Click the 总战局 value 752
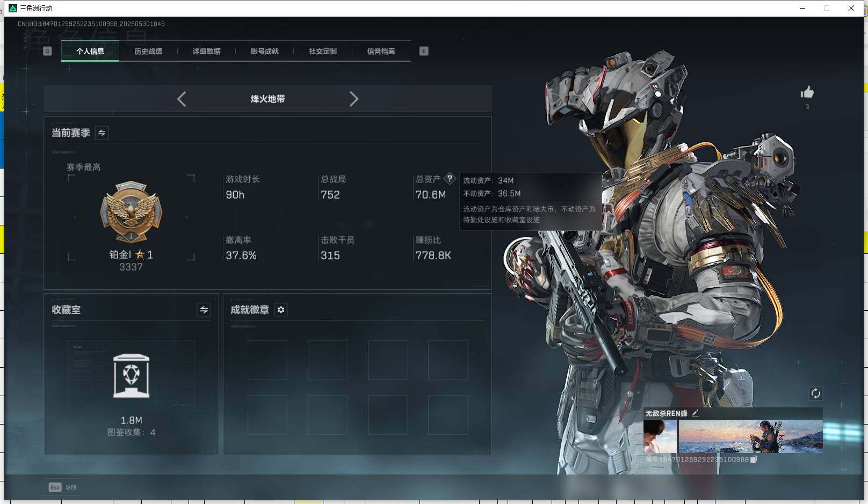The width and height of the screenshot is (868, 504). (x=330, y=195)
